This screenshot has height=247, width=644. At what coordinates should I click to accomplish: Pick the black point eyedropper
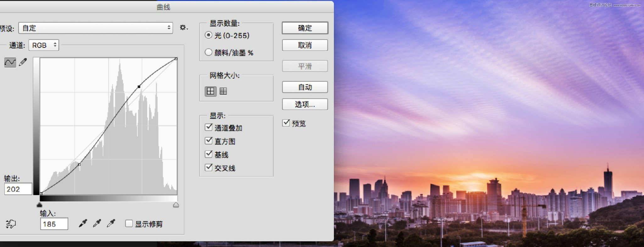point(83,223)
